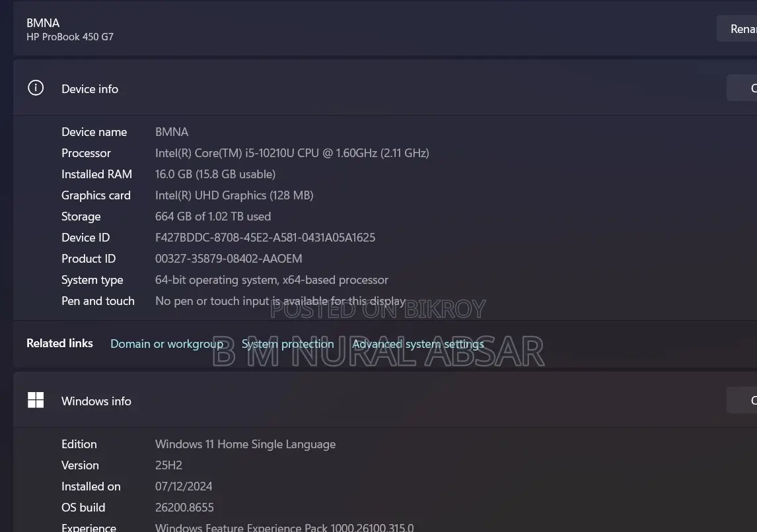Click the BMNA title at the top
757x532 pixels.
[43, 23]
